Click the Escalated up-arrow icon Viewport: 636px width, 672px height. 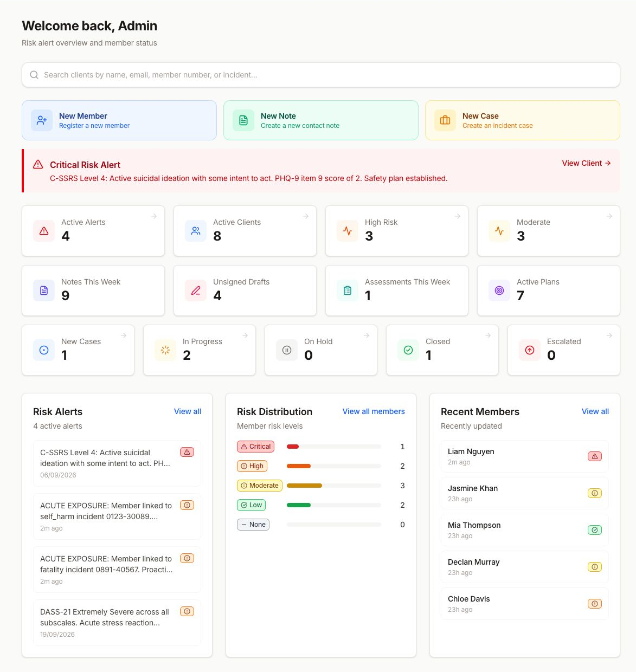530,350
